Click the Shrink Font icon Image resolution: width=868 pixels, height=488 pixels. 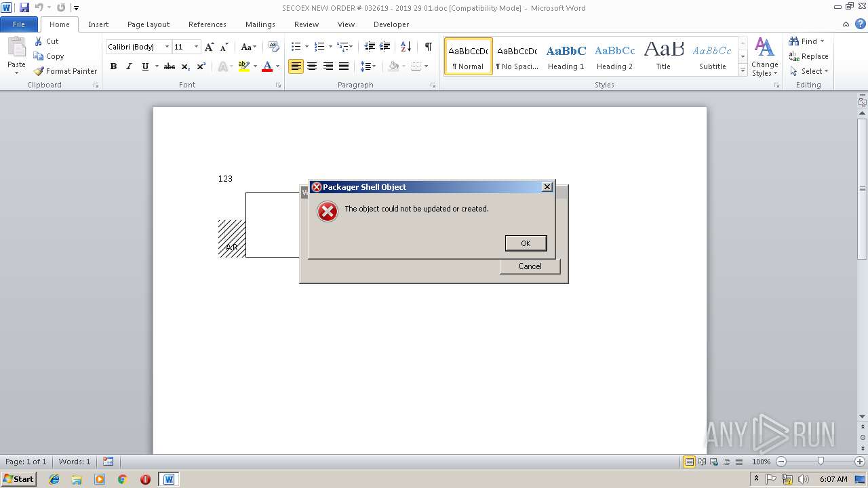point(224,47)
